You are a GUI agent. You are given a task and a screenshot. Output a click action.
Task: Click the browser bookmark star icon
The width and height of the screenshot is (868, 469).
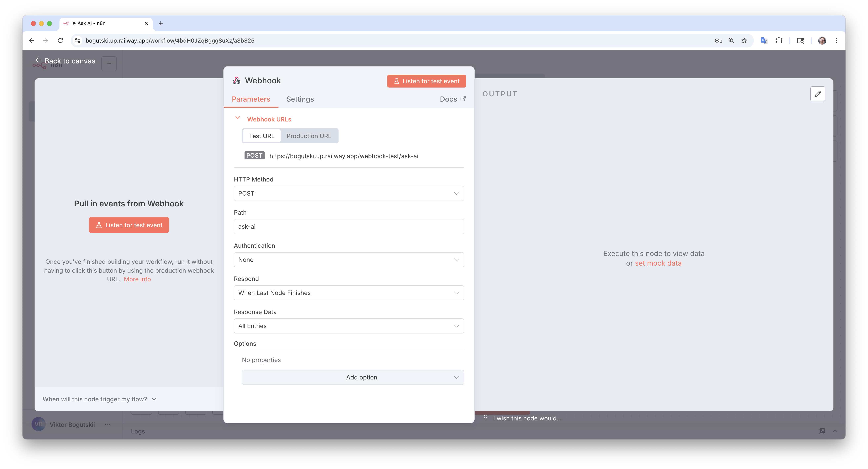744,41
